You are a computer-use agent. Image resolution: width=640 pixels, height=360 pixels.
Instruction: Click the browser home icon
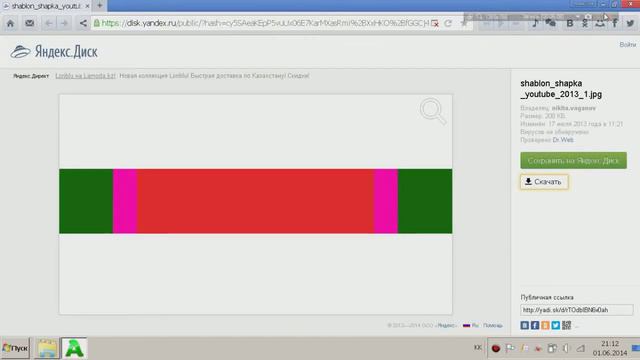(x=10, y=23)
